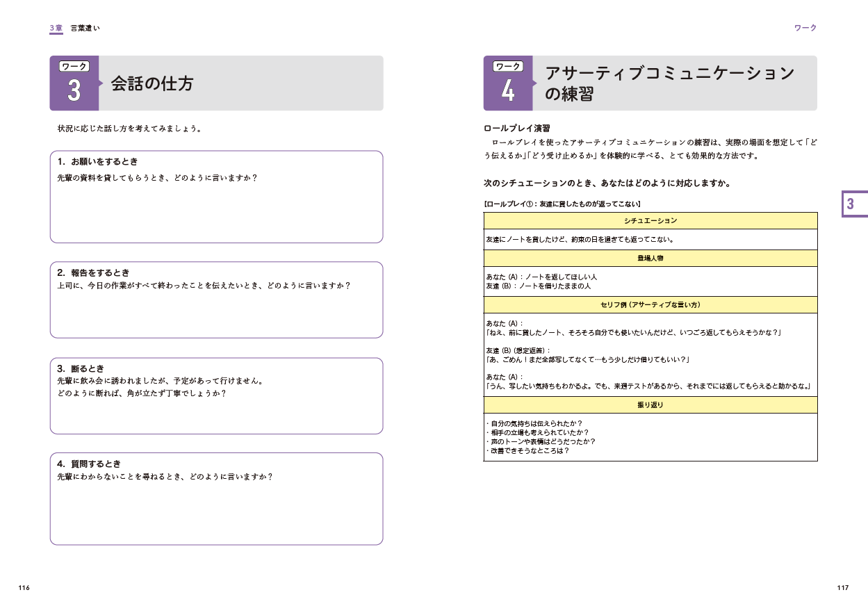Select the yellow シチュエーション table header
Image resolution: width=868 pixels, height=613 pixels.
tap(650, 221)
